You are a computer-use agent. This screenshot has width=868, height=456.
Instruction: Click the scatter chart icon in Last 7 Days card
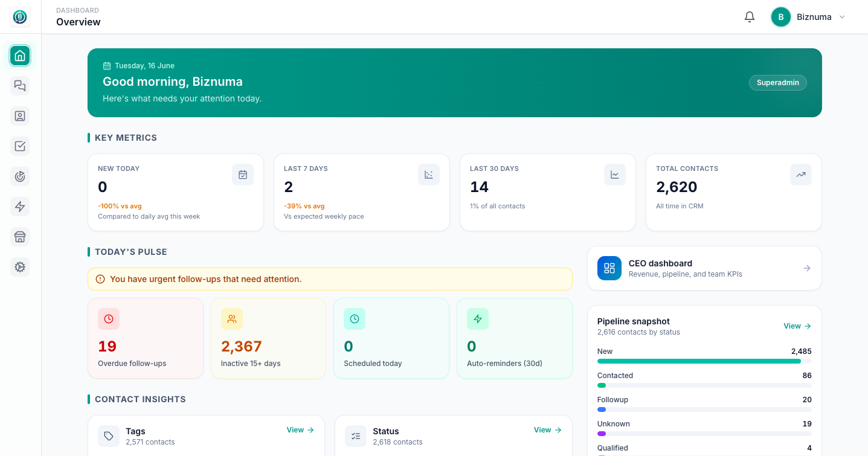429,175
